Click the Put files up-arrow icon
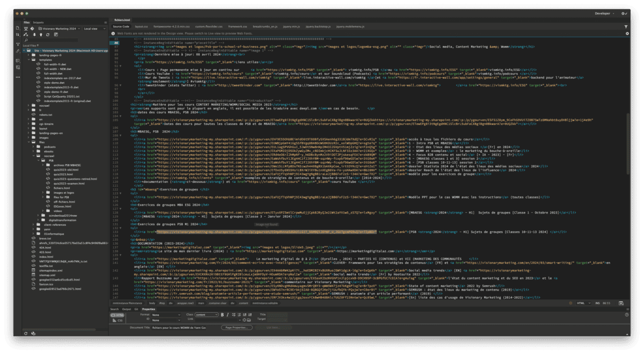 click(x=41, y=34)
